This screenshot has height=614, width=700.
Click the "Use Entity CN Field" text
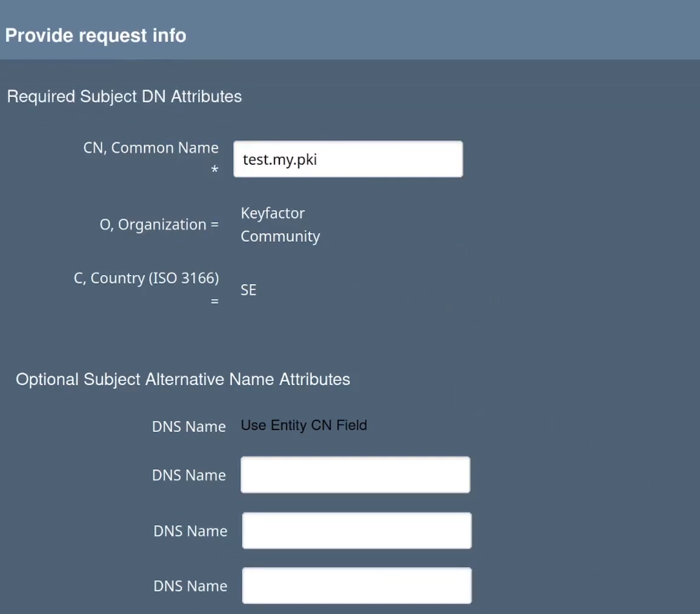click(x=304, y=425)
